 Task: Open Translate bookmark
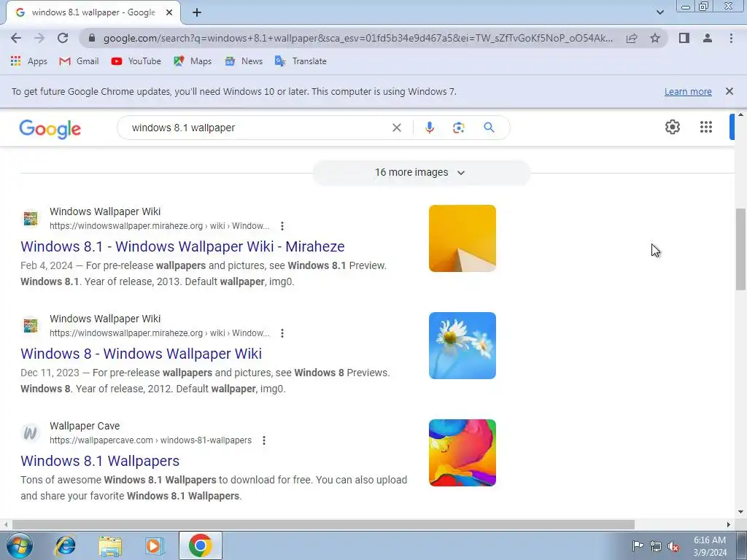pos(301,61)
